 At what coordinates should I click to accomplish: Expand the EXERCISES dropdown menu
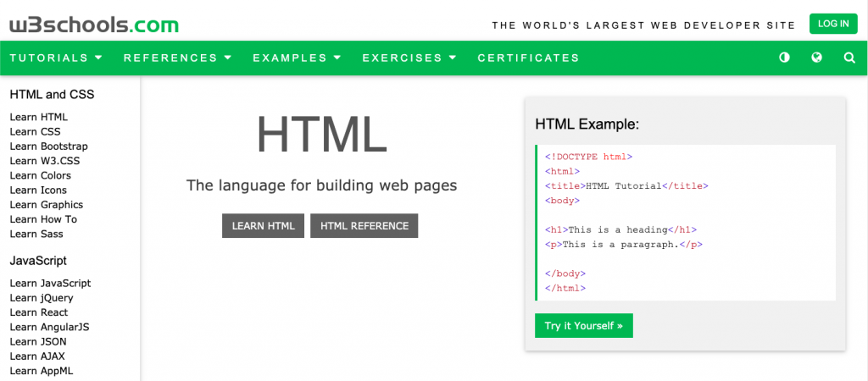[409, 58]
